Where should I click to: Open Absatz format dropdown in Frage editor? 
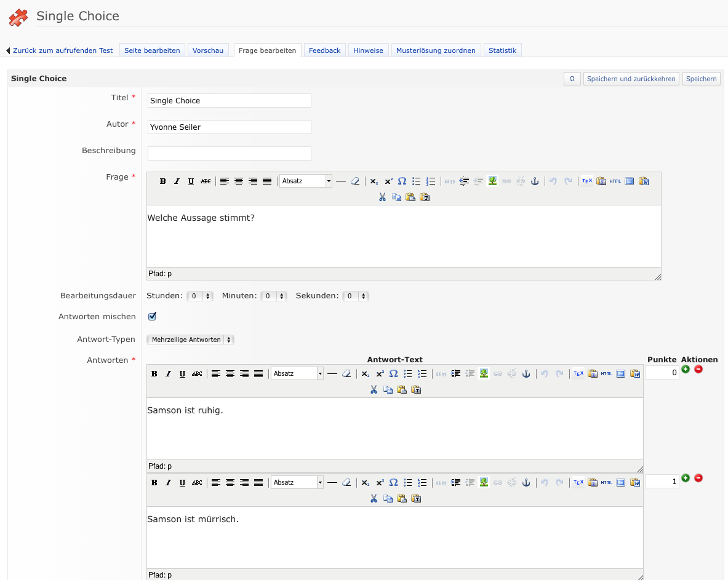tap(306, 181)
